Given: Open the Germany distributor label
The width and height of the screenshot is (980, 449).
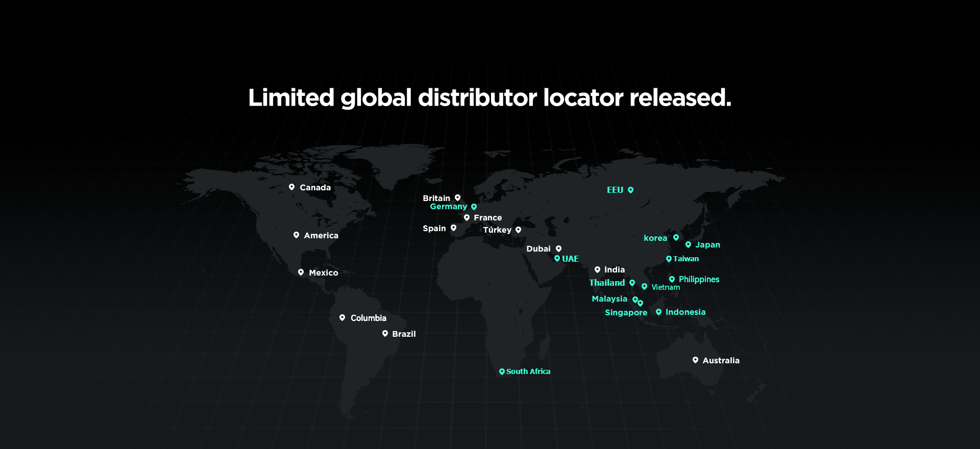Looking at the screenshot, I should [448, 207].
